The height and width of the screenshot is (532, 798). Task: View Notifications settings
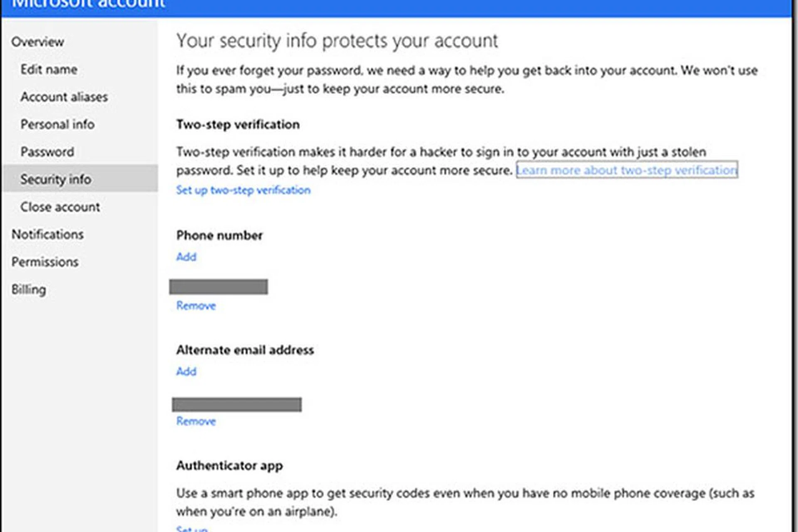tap(47, 234)
